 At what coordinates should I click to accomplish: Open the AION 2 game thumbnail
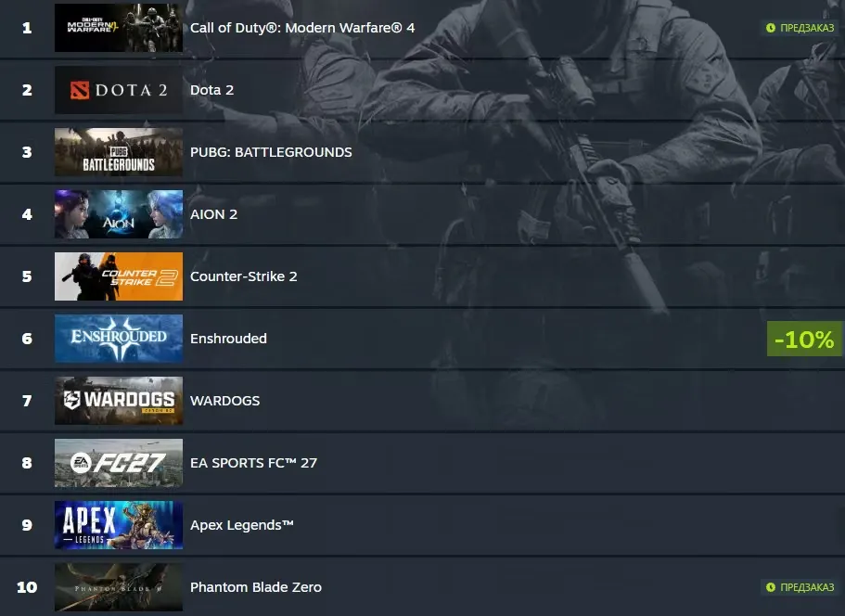pos(119,214)
